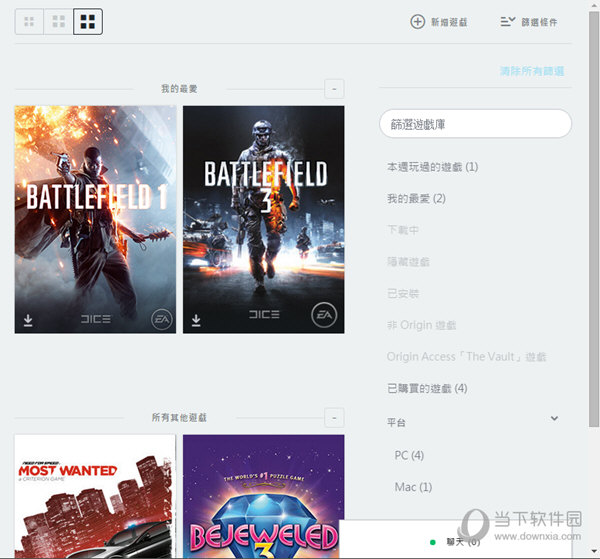Click the plus icon to add a game

[418, 22]
